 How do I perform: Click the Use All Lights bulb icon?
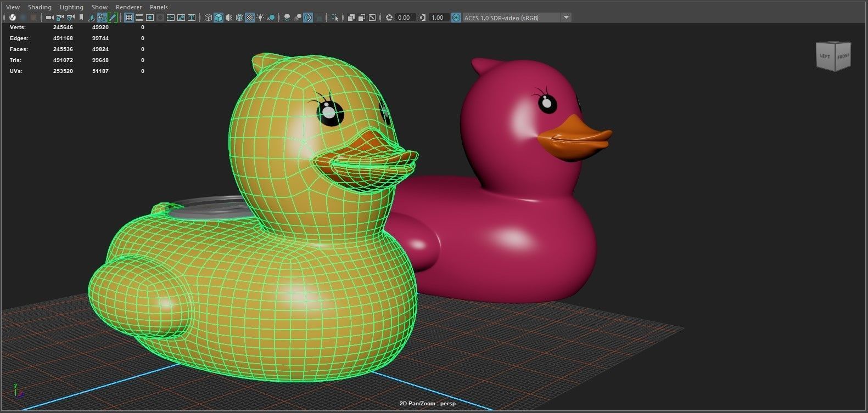tap(260, 18)
